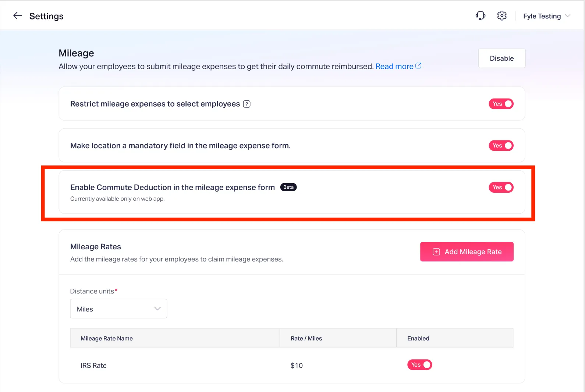Open the Read more link

[394, 67]
